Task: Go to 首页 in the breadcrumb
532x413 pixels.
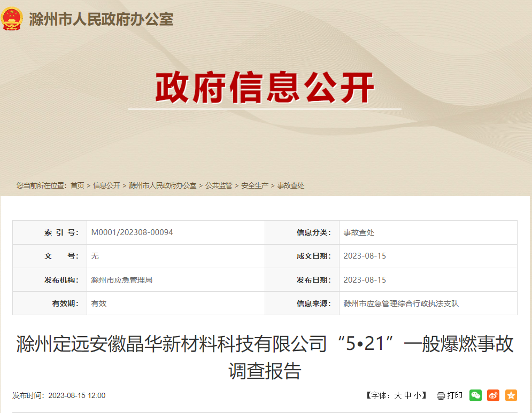Action: coord(78,185)
